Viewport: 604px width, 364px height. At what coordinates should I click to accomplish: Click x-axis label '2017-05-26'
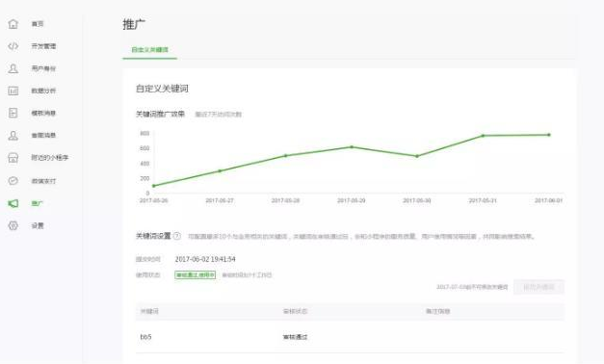154,200
